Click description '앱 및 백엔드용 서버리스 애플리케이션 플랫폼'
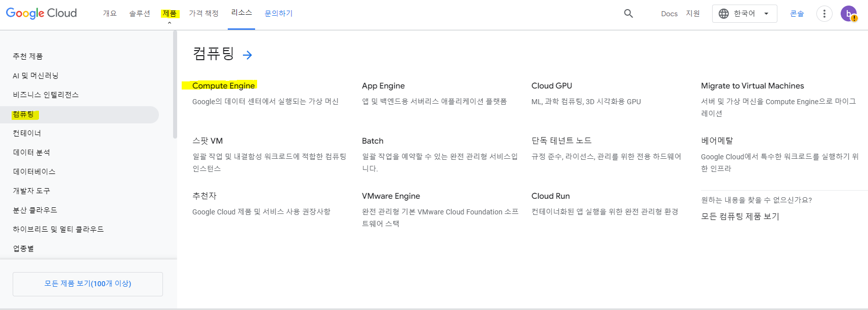This screenshot has height=310, width=868. coord(434,102)
